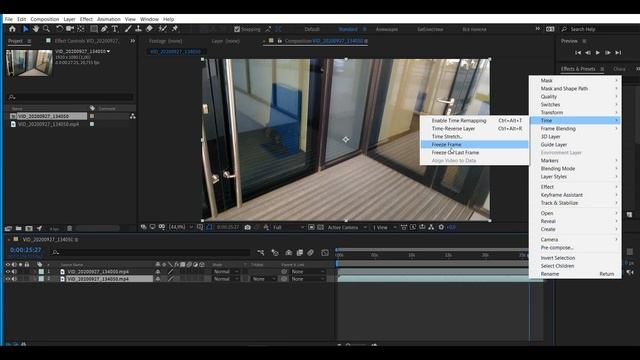Open the 1 View layout dropdown

pyautogui.click(x=384, y=227)
